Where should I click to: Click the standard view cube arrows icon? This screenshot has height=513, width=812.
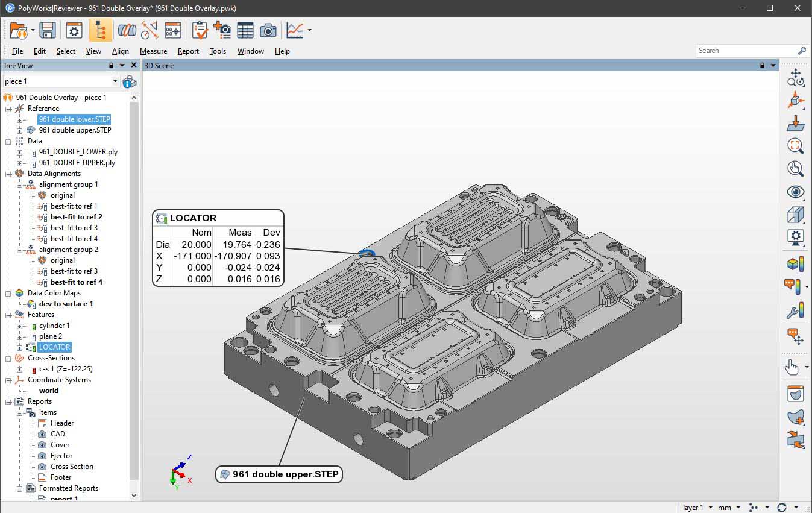click(795, 100)
